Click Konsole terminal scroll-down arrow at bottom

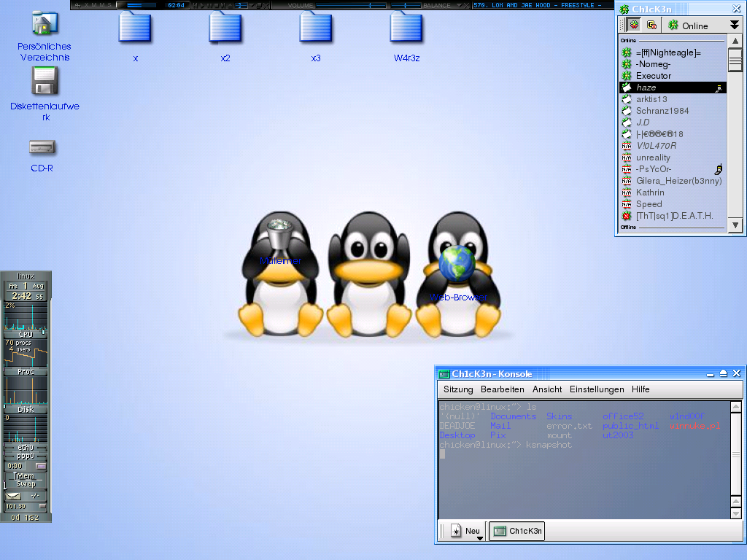(x=735, y=513)
